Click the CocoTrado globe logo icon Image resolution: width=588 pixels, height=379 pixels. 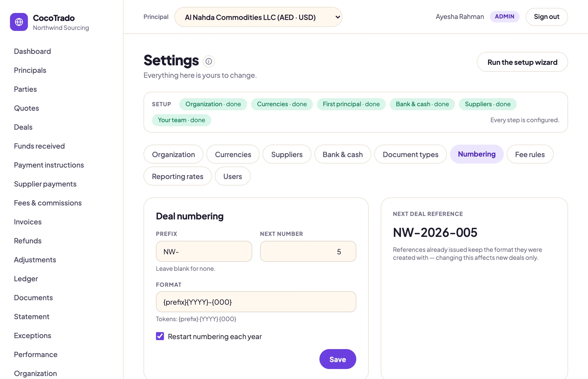[19, 22]
